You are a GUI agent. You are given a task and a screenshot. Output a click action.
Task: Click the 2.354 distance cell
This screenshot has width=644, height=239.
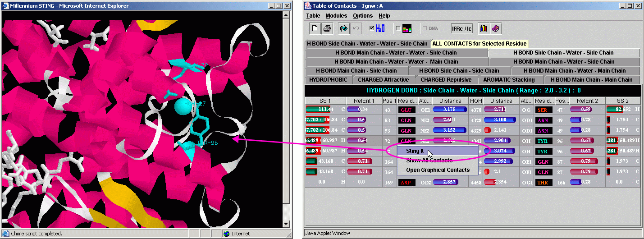pyautogui.click(x=501, y=183)
